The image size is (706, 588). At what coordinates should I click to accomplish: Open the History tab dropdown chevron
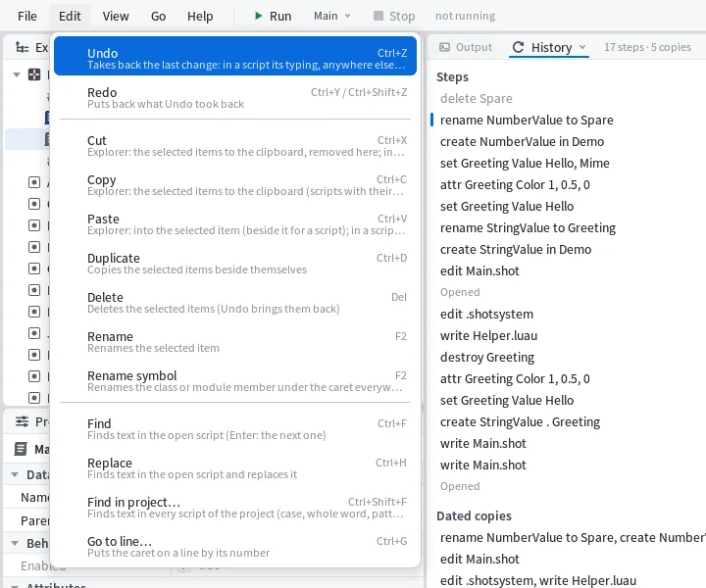[582, 47]
